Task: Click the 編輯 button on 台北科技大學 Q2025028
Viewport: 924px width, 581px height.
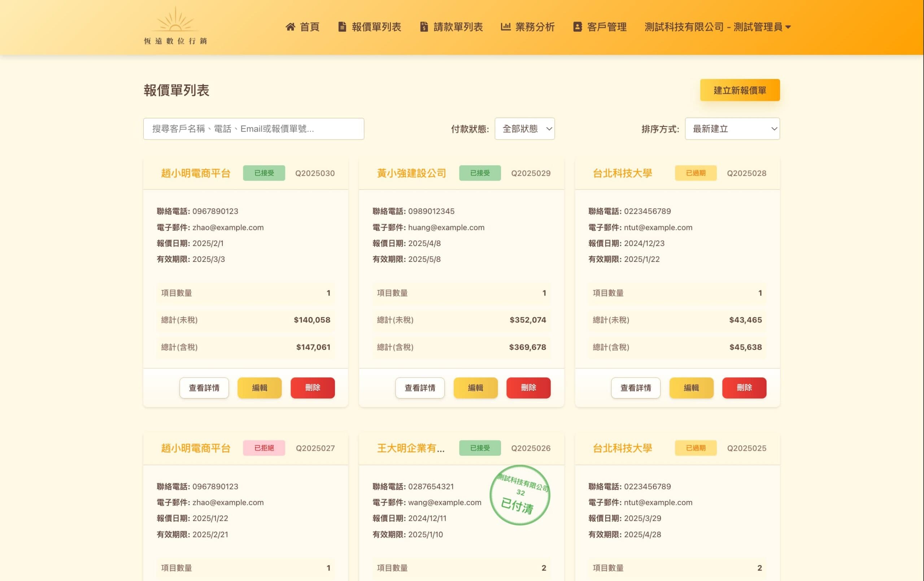Action: click(x=692, y=388)
